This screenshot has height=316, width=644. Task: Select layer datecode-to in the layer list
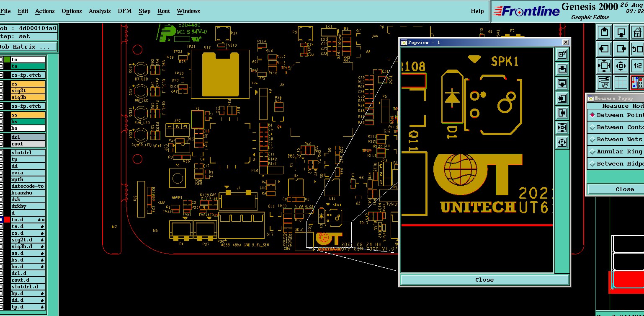pos(28,186)
